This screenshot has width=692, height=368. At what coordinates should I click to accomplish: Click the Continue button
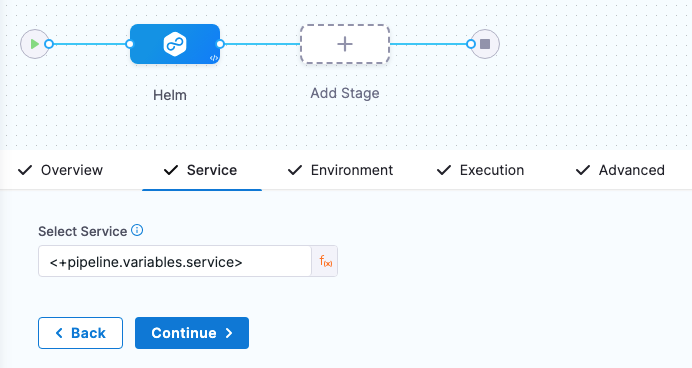coord(192,333)
